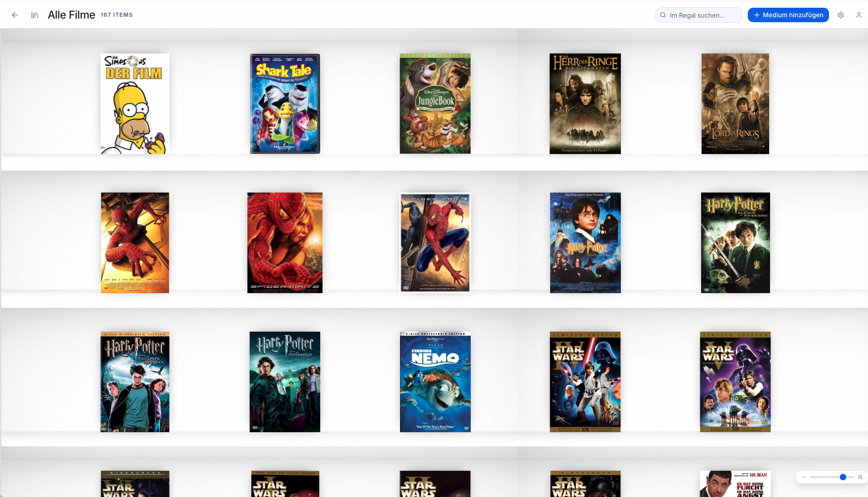Open the user profile icon
The width and height of the screenshot is (868, 497).
859,15
